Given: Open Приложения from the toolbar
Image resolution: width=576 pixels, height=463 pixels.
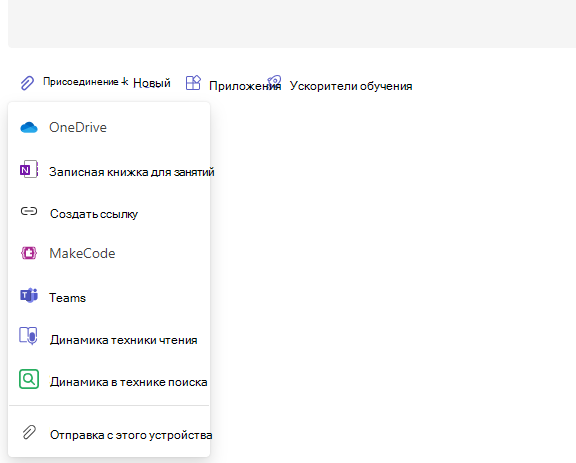Looking at the screenshot, I should click(x=245, y=86).
